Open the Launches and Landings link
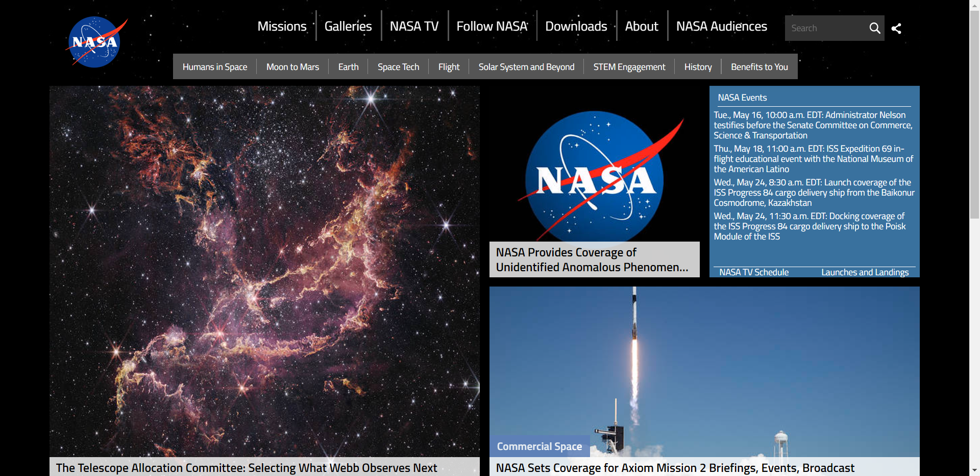 pyautogui.click(x=865, y=272)
